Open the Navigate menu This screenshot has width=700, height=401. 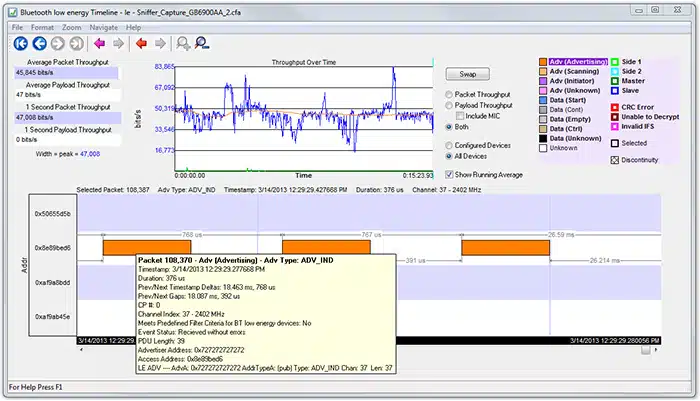click(x=103, y=27)
